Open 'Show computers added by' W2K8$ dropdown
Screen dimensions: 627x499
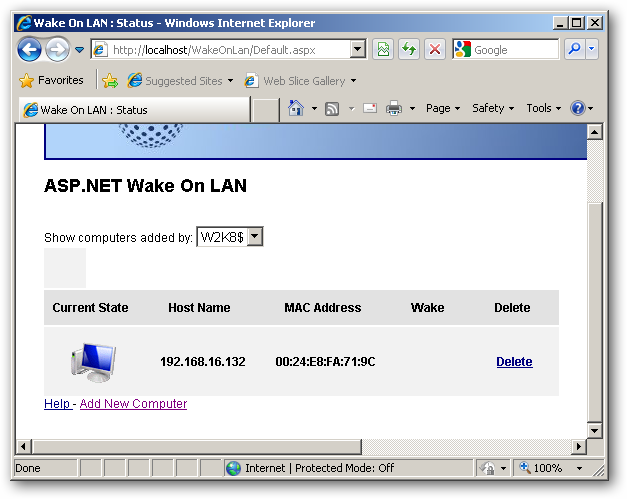tap(230, 237)
